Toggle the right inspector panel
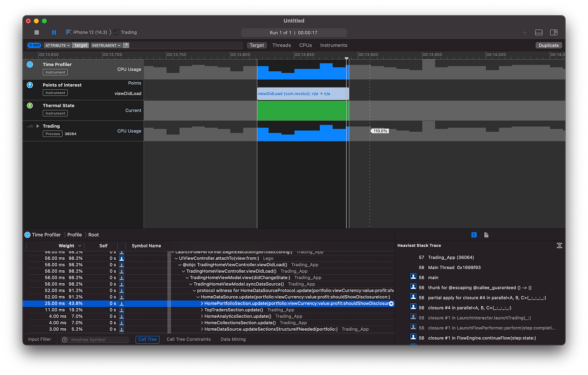 [x=554, y=32]
